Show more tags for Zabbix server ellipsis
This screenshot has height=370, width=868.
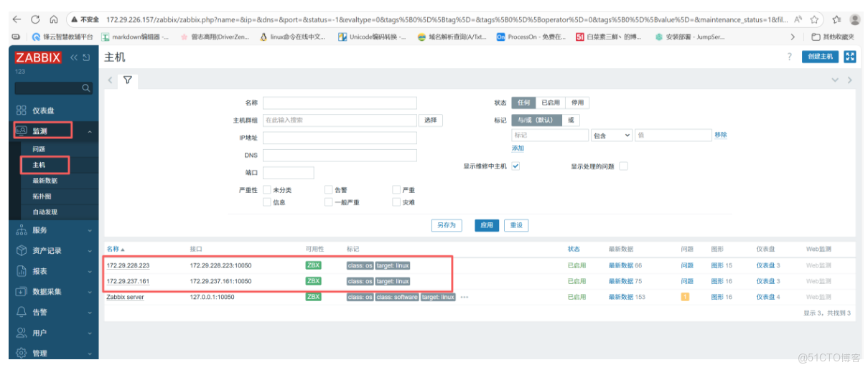click(x=464, y=297)
